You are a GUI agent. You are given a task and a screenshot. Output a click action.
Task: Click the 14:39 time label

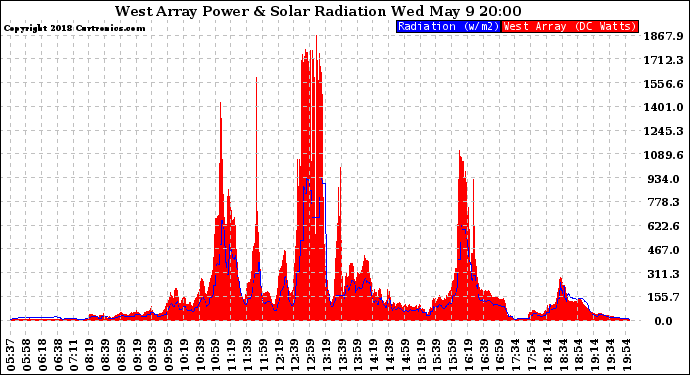point(390,355)
